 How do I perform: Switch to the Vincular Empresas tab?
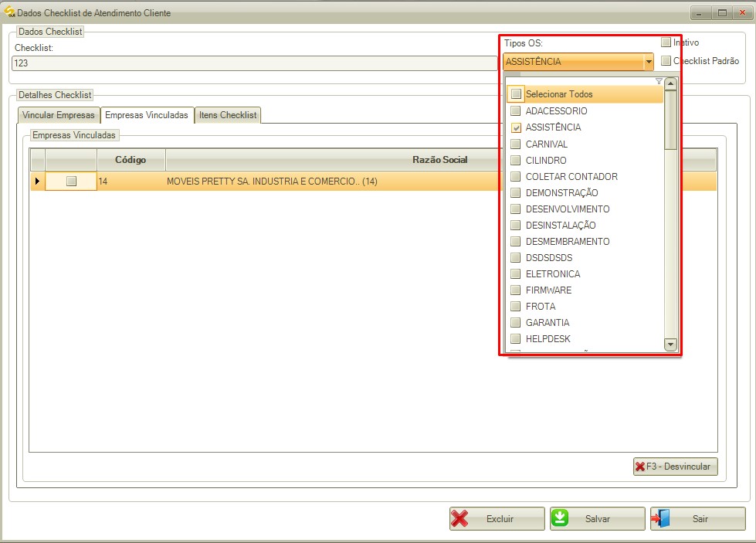[x=58, y=114]
